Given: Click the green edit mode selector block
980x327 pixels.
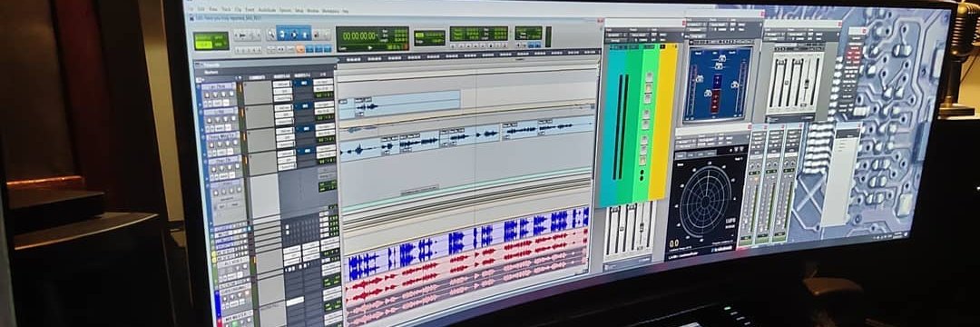Looking at the screenshot, I should [x=211, y=41].
